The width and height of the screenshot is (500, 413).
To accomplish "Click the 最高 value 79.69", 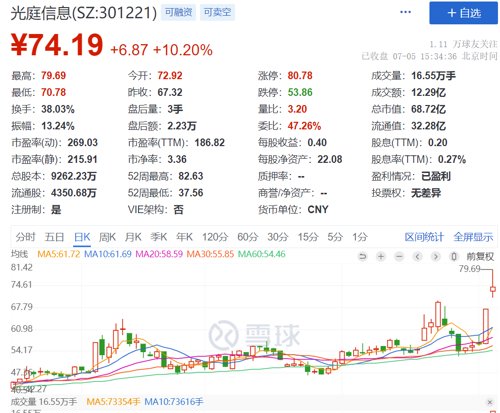I will (53, 76).
